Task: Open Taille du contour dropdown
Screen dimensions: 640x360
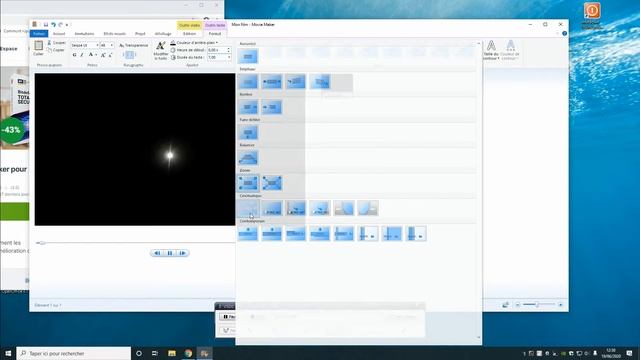Action: [491, 51]
